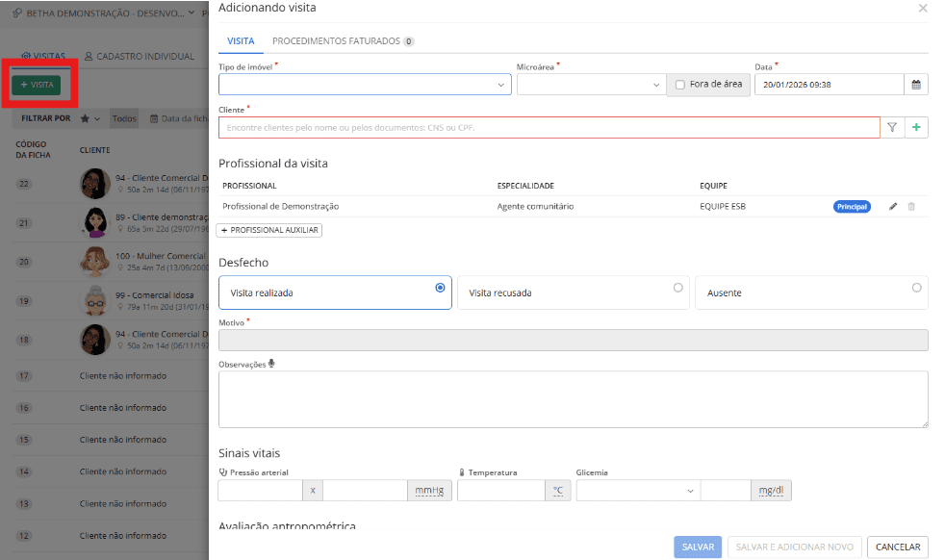Viewport: 945px width, 560px height.
Task: Click the Observações text area
Action: point(573,398)
